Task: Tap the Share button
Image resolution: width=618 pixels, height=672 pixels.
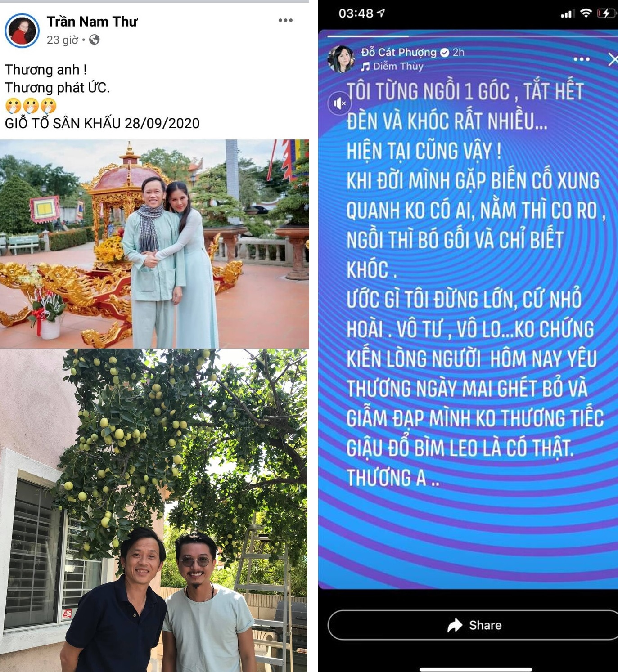Action: 474,625
